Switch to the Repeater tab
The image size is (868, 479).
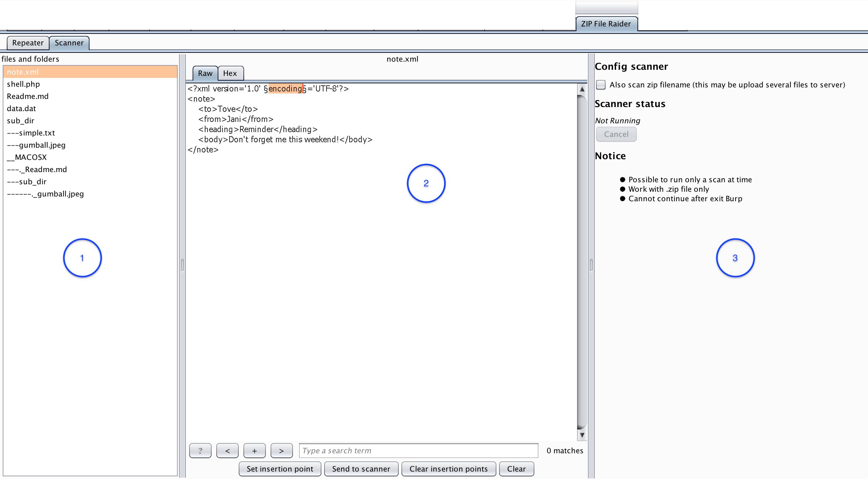tap(28, 43)
